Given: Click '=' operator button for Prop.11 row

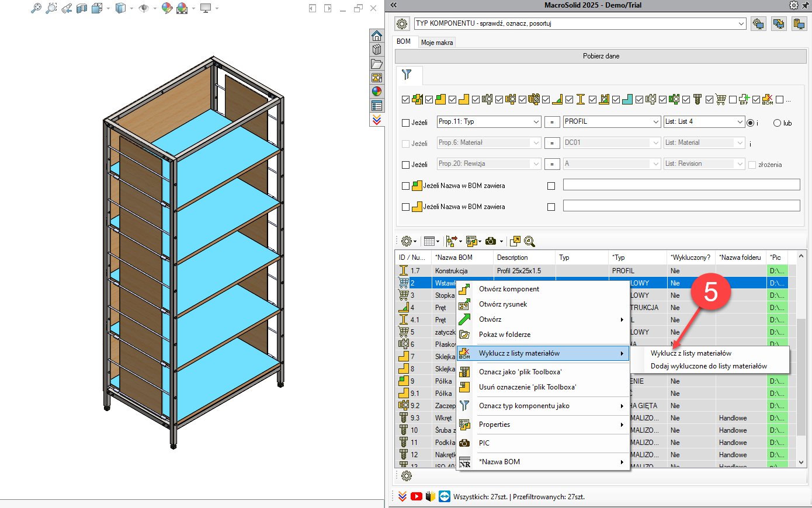Looking at the screenshot, I should (552, 122).
